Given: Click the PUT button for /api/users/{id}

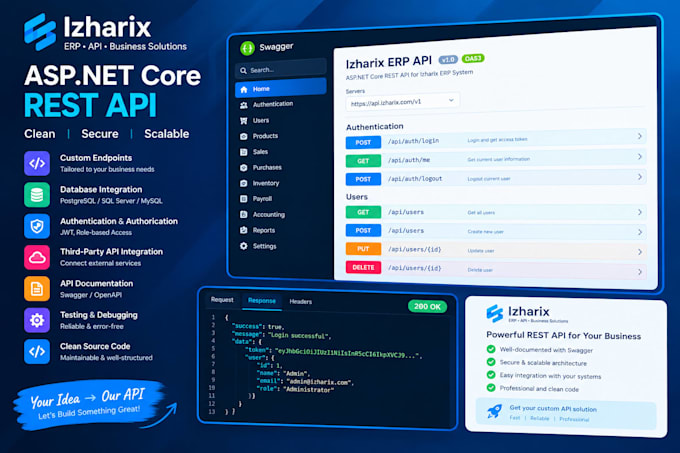Looking at the screenshot, I should pyautogui.click(x=363, y=249).
